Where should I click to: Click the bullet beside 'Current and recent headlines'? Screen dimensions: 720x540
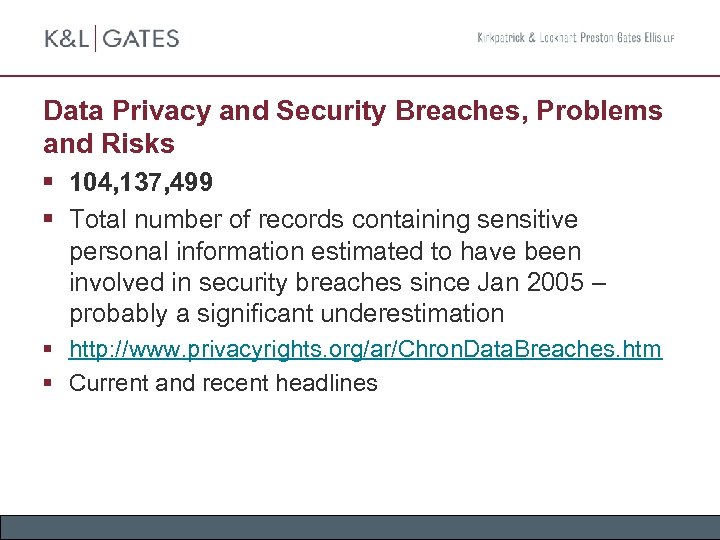pyautogui.click(x=50, y=383)
